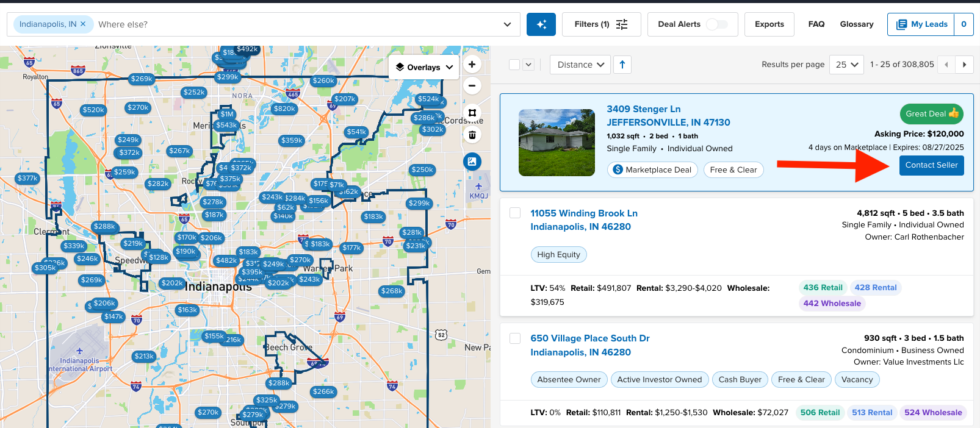Viewport: 980px width, 428px height.
Task: Select the $359k map price marker
Action: [x=292, y=141]
